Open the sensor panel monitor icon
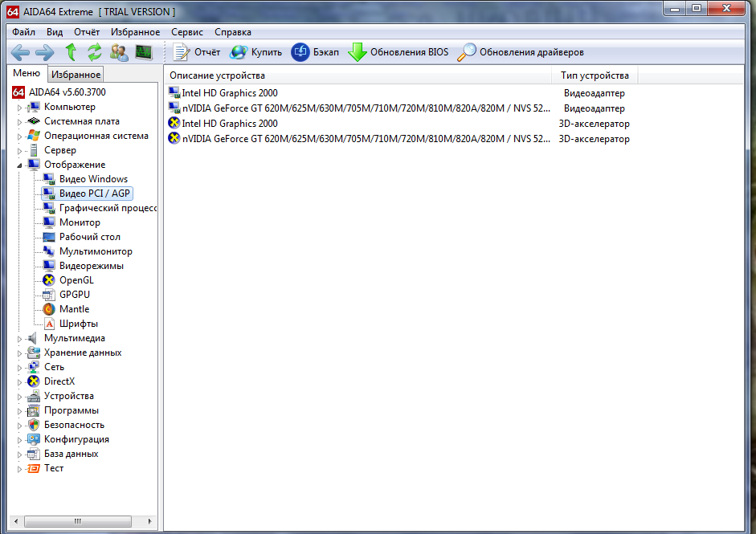756x534 pixels. (x=144, y=52)
